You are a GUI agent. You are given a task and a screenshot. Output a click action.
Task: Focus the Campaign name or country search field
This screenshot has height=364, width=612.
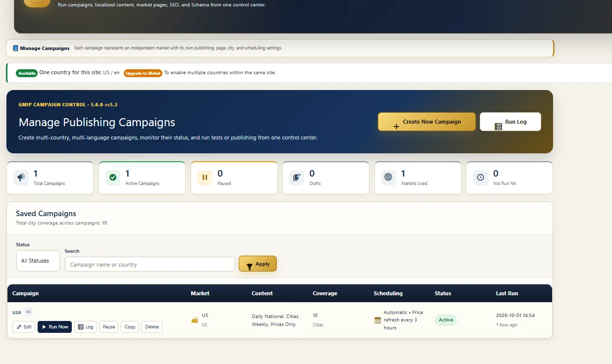point(150,264)
